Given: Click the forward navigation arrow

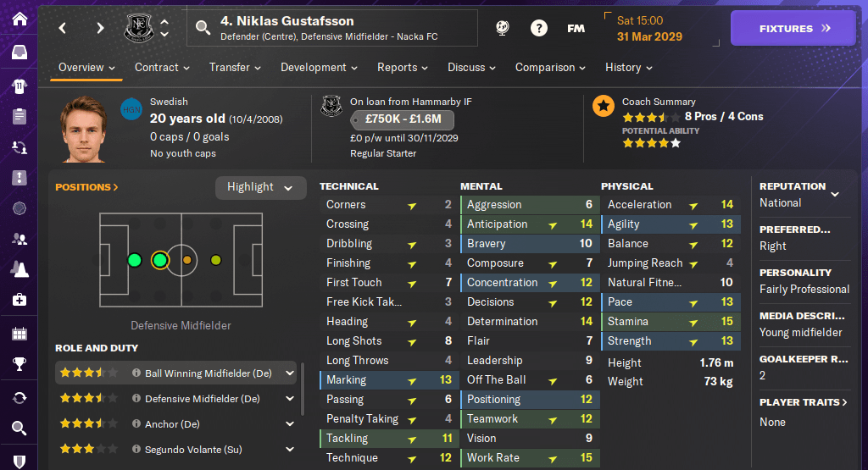Looking at the screenshot, I should [100, 29].
